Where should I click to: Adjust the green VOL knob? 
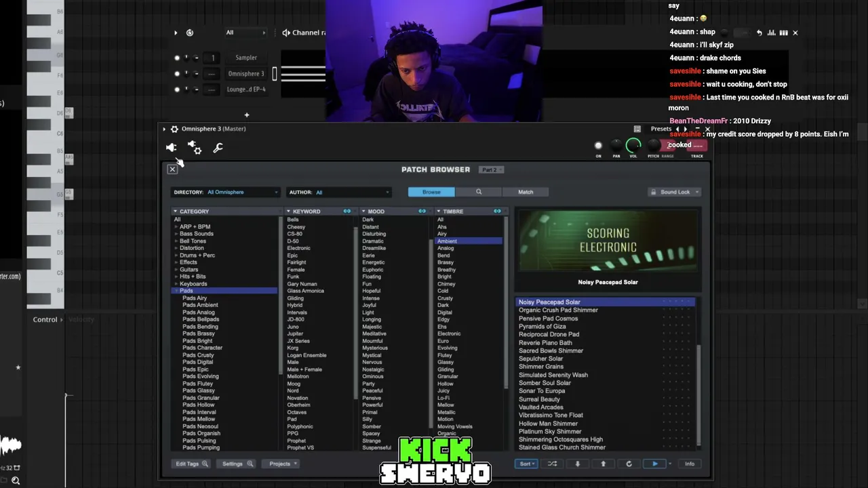click(633, 145)
